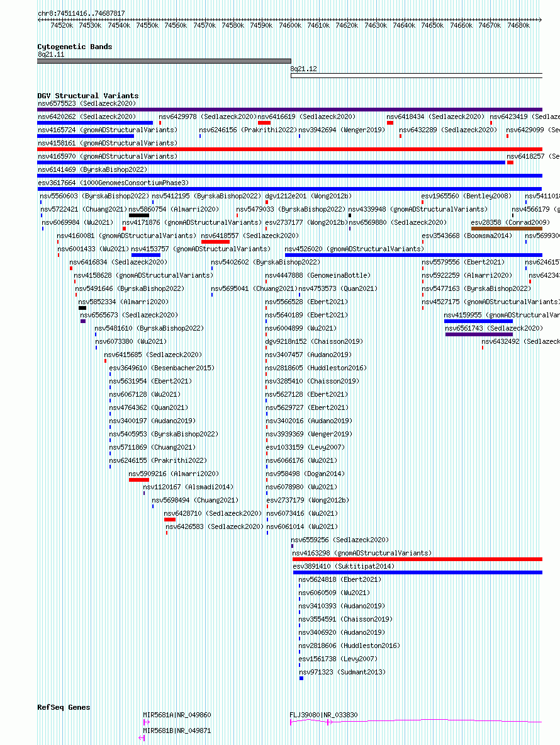This screenshot has height=745, width=560.
Task: Select label nsv5695041 (Chuang2021)
Action: (x=254, y=289)
